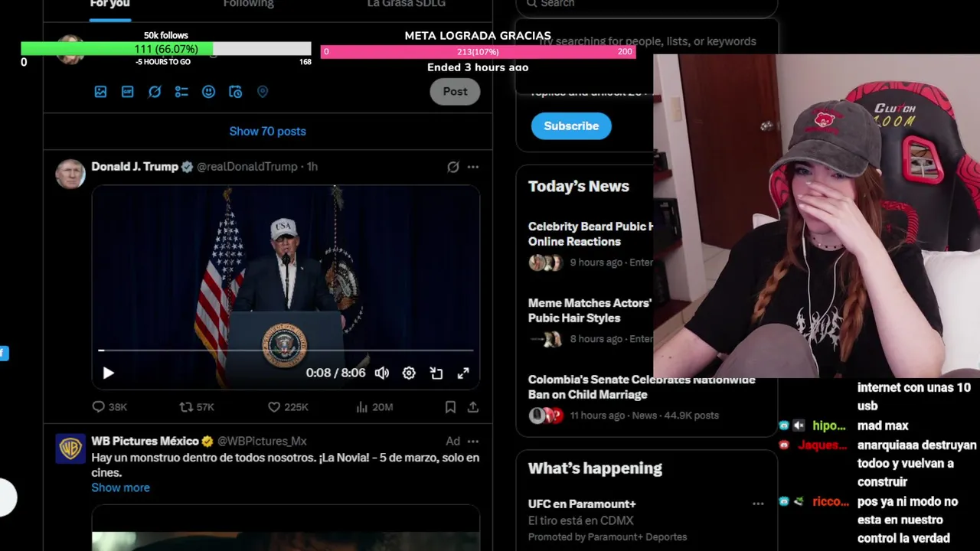The image size is (980, 551).
Task: Open more options on Trump post
Action: point(473,167)
